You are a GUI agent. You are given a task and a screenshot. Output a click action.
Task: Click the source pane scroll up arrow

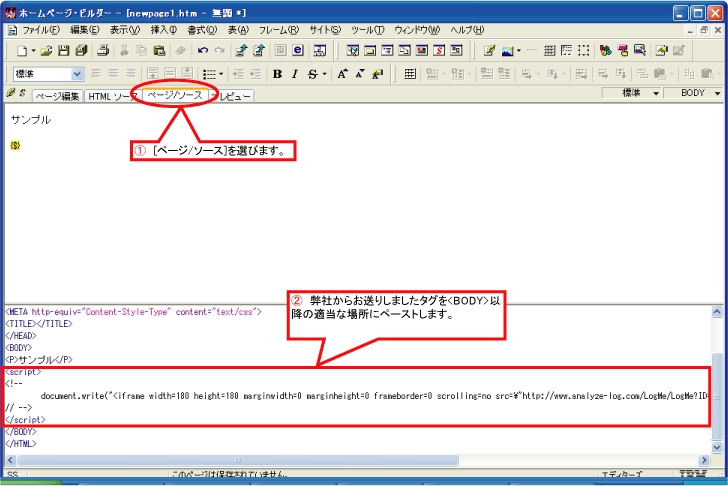coord(717,312)
